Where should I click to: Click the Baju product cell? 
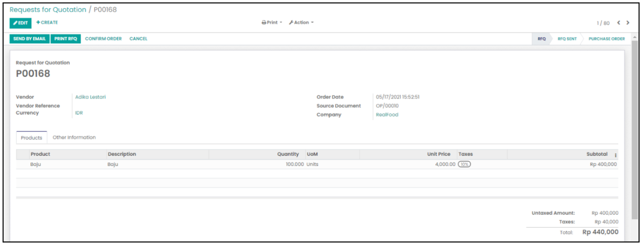coord(35,164)
